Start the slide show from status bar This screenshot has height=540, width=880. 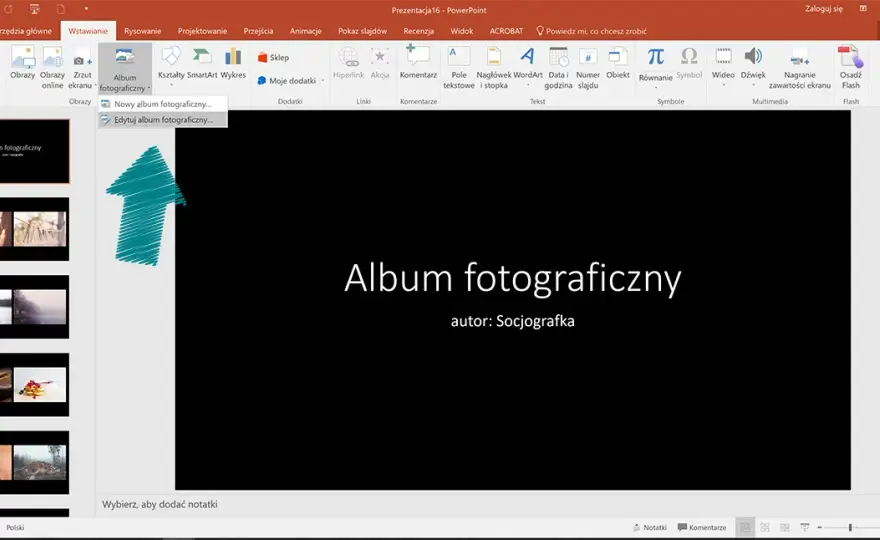[x=805, y=528]
